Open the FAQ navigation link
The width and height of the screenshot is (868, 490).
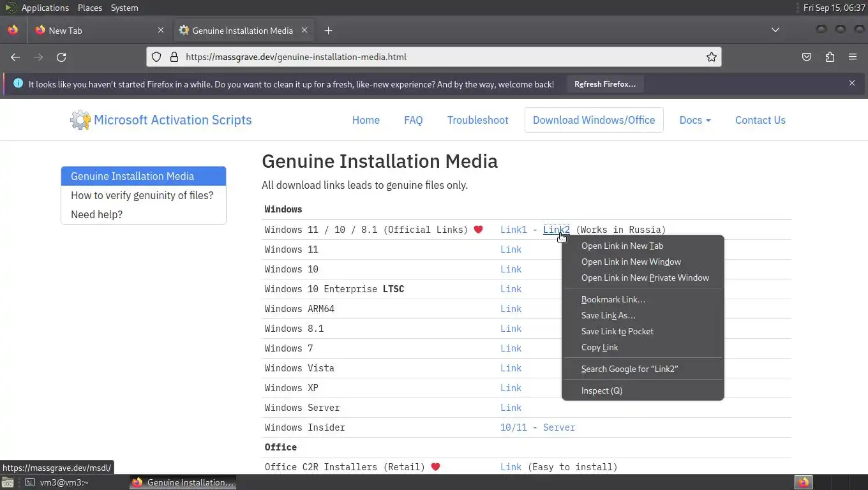pyautogui.click(x=413, y=120)
